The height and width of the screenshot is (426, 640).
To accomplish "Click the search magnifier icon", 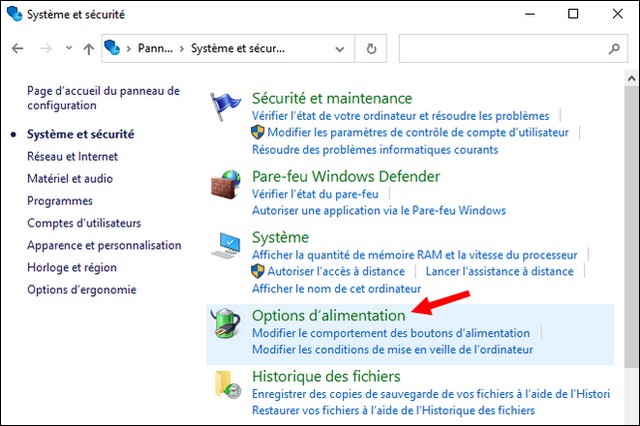I will click(x=614, y=49).
